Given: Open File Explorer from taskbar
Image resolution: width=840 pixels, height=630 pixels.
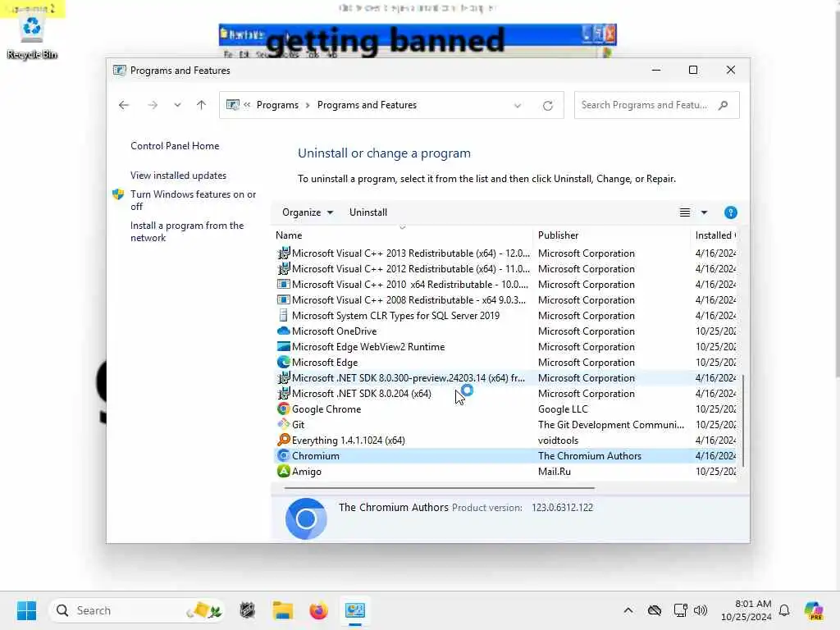Looking at the screenshot, I should coord(282,610).
